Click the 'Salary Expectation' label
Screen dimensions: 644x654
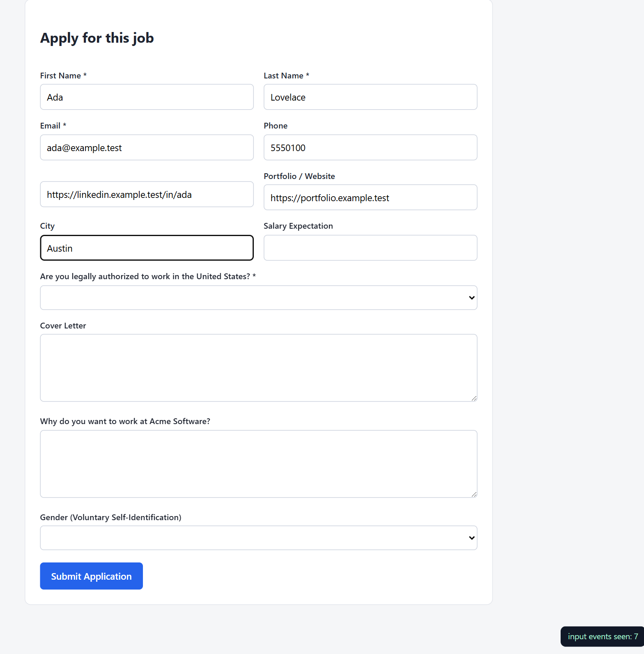tap(298, 226)
